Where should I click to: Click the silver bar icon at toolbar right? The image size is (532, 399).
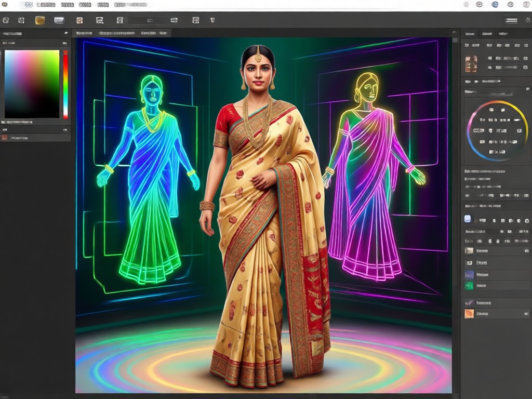click(x=511, y=20)
